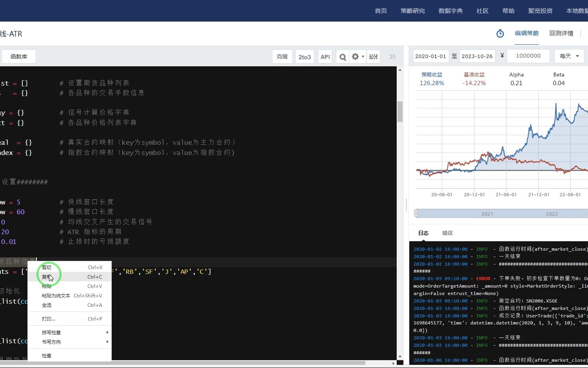The height and width of the screenshot is (368, 588).
Task: Choose 打印... from context menu
Action: (69, 319)
